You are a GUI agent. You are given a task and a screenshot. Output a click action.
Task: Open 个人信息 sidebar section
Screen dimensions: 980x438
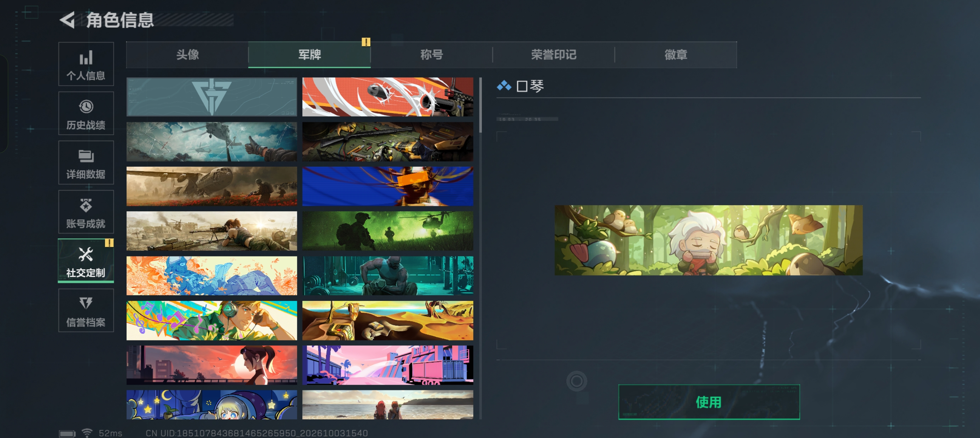(86, 64)
